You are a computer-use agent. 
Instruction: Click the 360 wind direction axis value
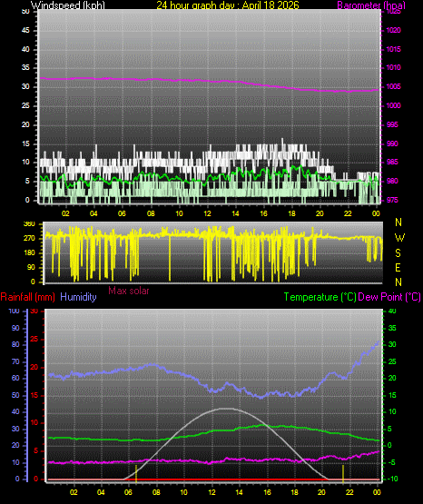click(x=29, y=224)
